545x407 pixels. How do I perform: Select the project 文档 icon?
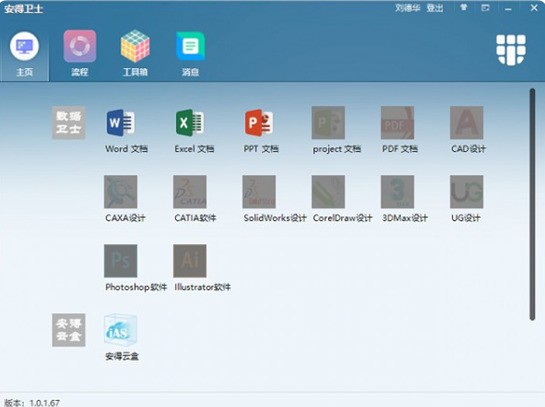pyautogui.click(x=328, y=123)
